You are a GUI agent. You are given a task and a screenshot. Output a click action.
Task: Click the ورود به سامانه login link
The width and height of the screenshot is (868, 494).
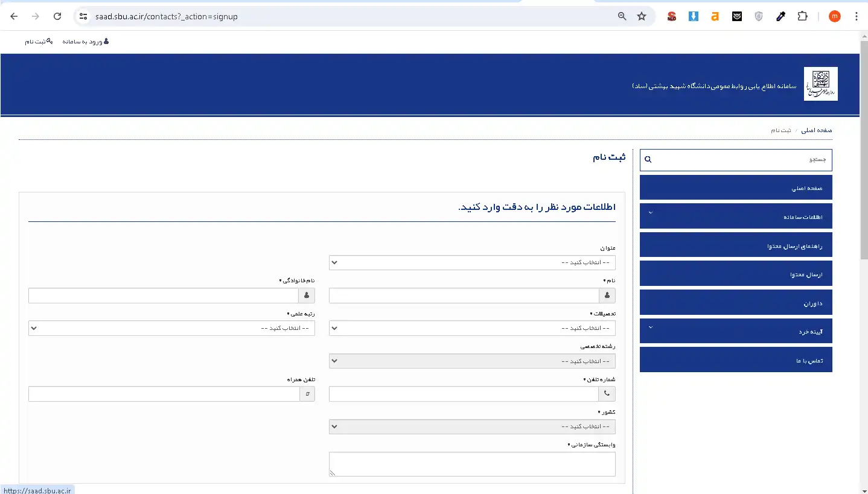click(x=86, y=42)
